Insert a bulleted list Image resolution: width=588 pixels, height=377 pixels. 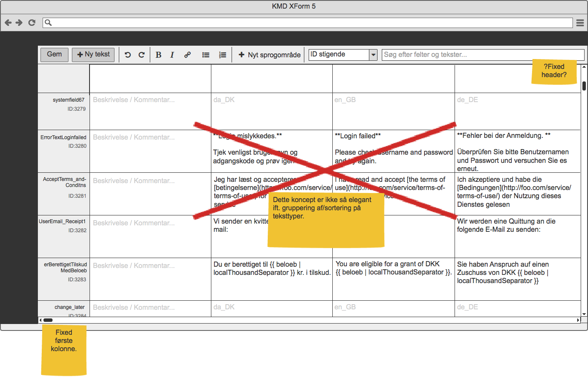[206, 55]
